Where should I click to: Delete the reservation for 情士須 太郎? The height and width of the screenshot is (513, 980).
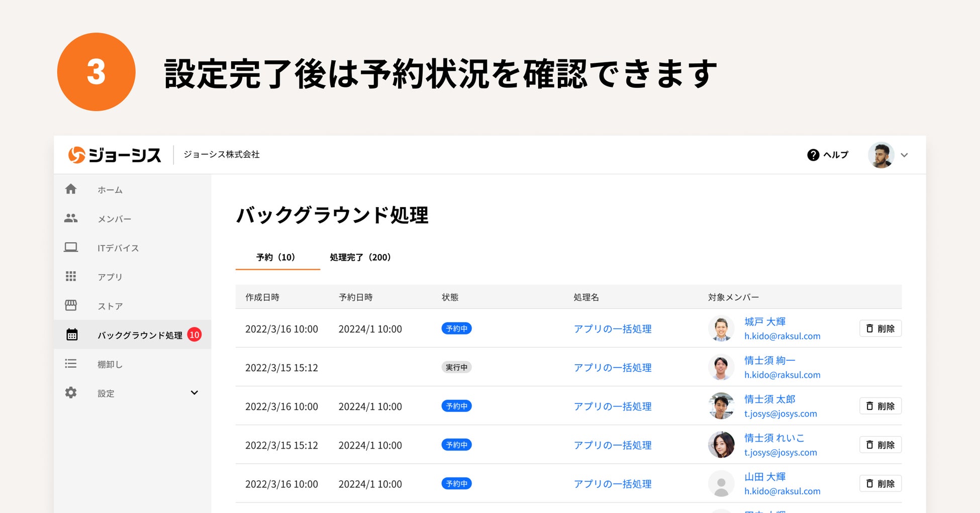880,406
